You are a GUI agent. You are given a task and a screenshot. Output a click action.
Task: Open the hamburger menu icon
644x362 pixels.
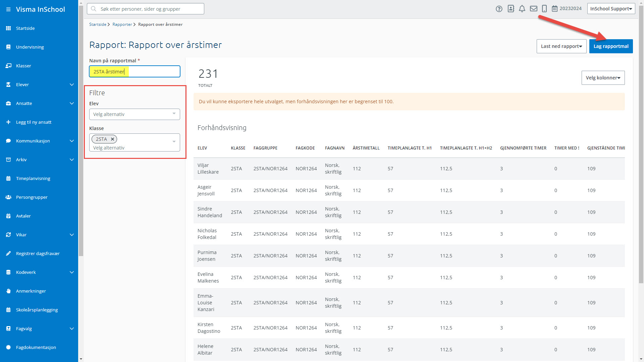(8, 9)
